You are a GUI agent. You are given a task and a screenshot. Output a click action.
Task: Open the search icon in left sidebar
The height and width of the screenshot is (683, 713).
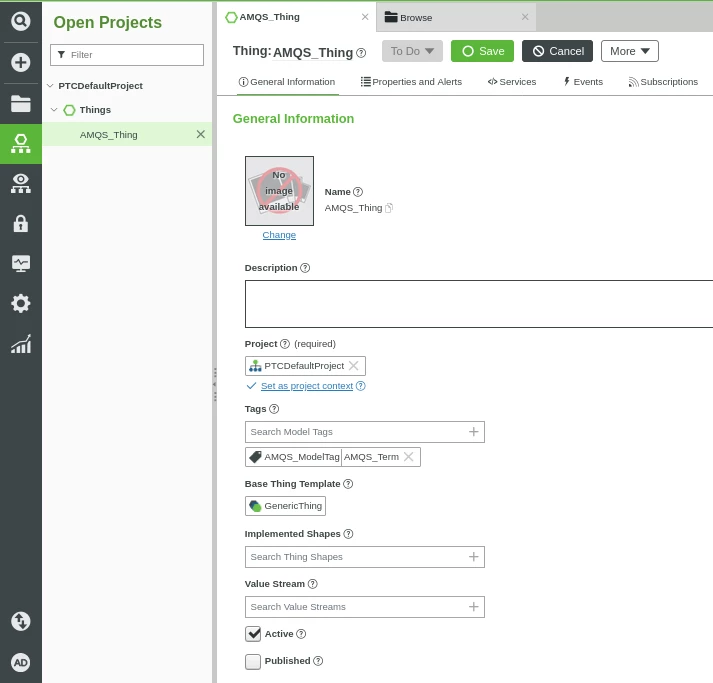point(20,21)
